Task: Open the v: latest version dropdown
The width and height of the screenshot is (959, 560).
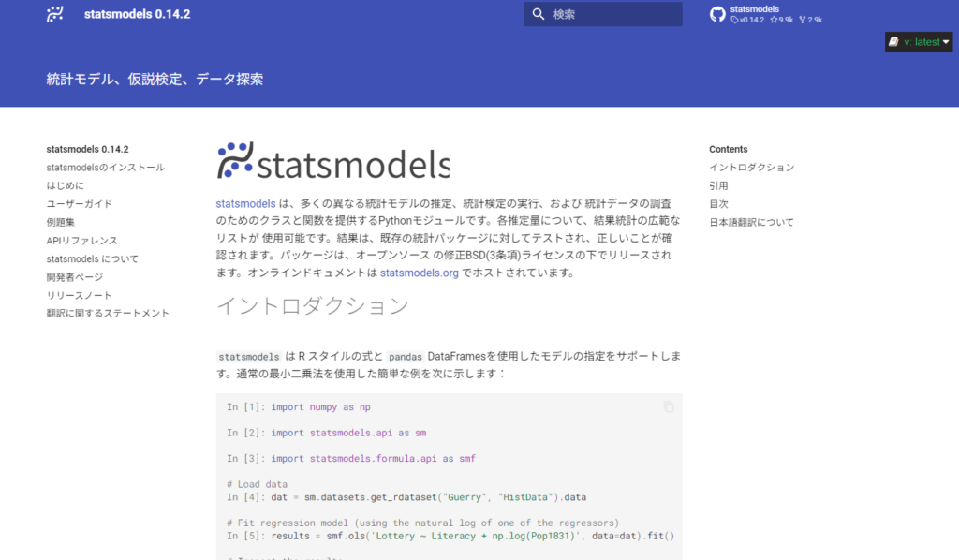Action: pyautogui.click(x=919, y=41)
